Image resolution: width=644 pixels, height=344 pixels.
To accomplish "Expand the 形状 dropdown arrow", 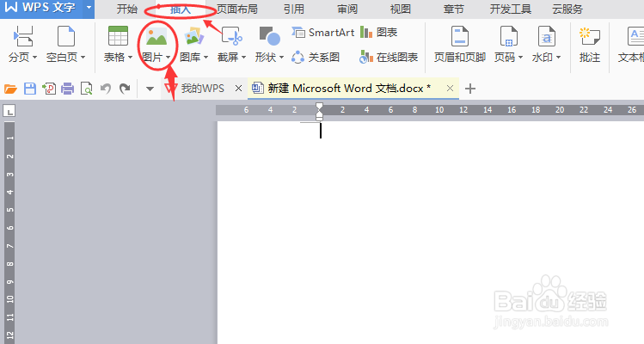I will (281, 58).
